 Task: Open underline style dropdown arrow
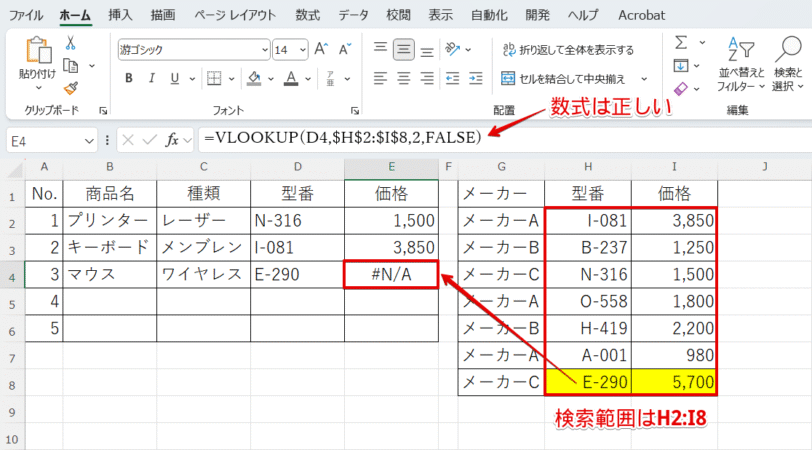click(192, 79)
